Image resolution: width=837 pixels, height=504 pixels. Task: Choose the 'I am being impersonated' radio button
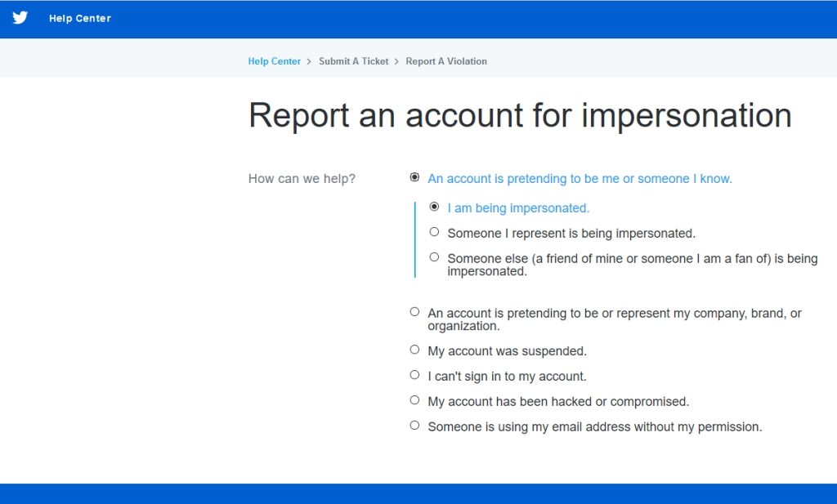tap(434, 207)
